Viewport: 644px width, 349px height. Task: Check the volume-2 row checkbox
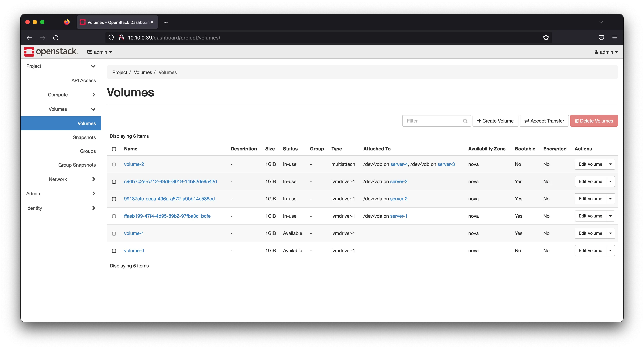[x=114, y=164]
